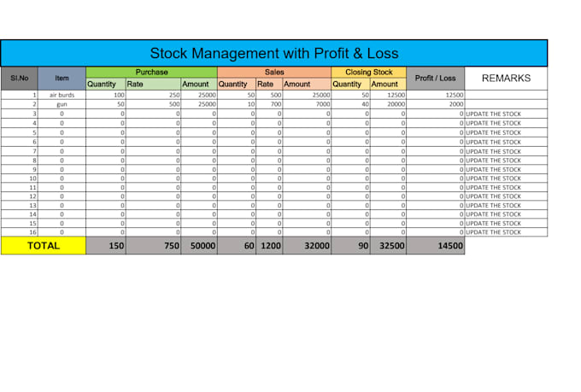
Task: Select Rate header under Purchase
Action: click(153, 84)
